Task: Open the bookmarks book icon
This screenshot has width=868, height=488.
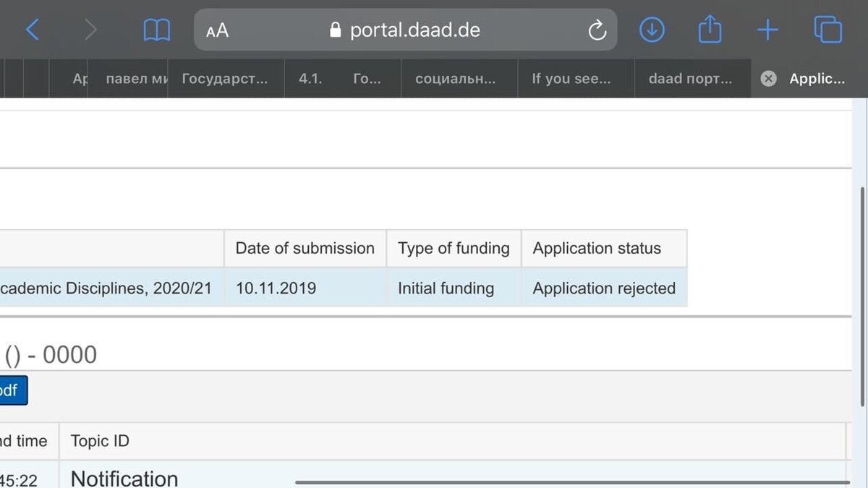Action: point(156,30)
